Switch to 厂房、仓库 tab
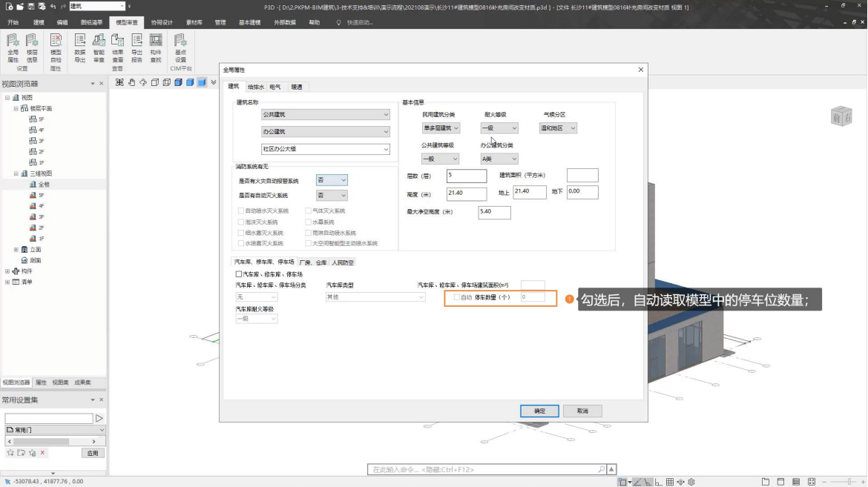This screenshot has height=487, width=868. click(x=312, y=262)
